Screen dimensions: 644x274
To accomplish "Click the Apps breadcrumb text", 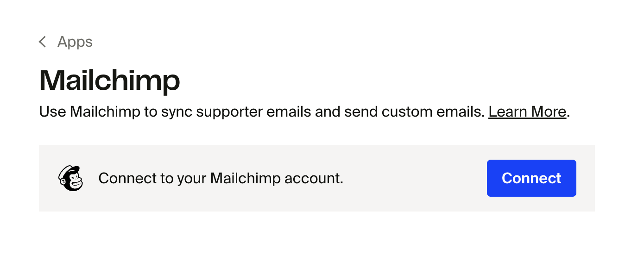I will pos(75,42).
